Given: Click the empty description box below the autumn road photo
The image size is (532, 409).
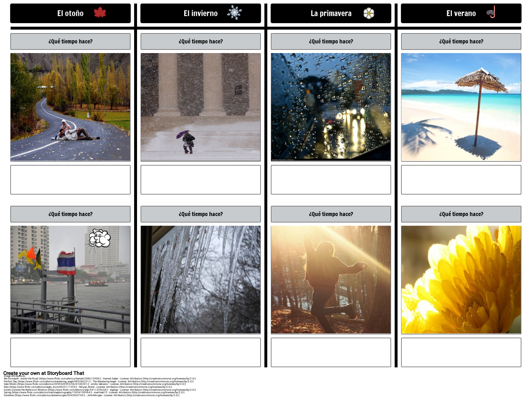Looking at the screenshot, I should tap(70, 179).
